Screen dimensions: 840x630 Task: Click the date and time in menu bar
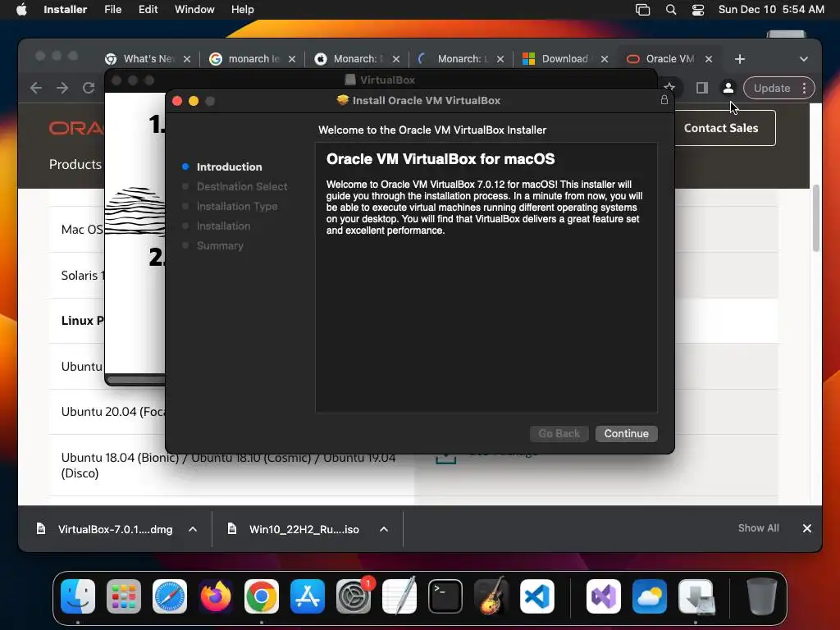(x=771, y=9)
